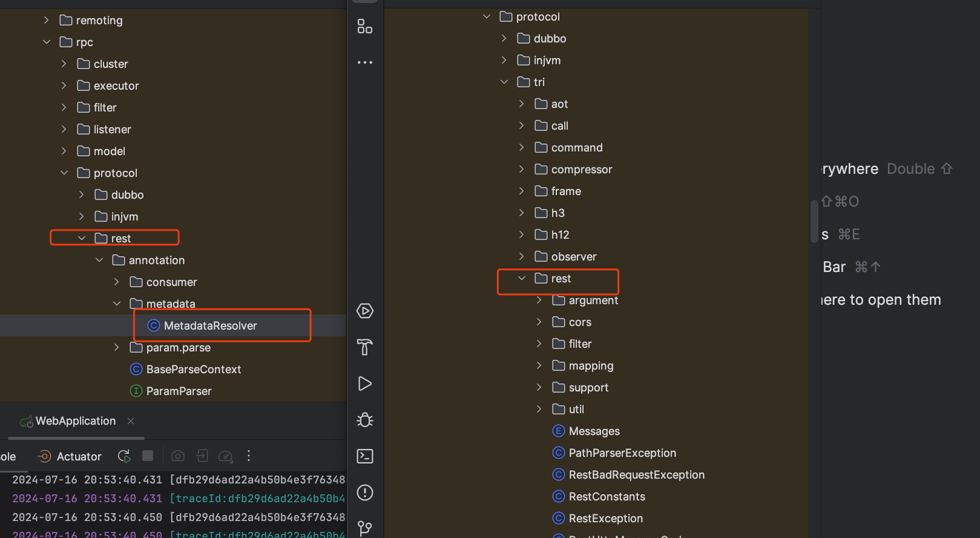Open the Git tool window icon
This screenshot has height=538, width=980.
click(x=365, y=528)
